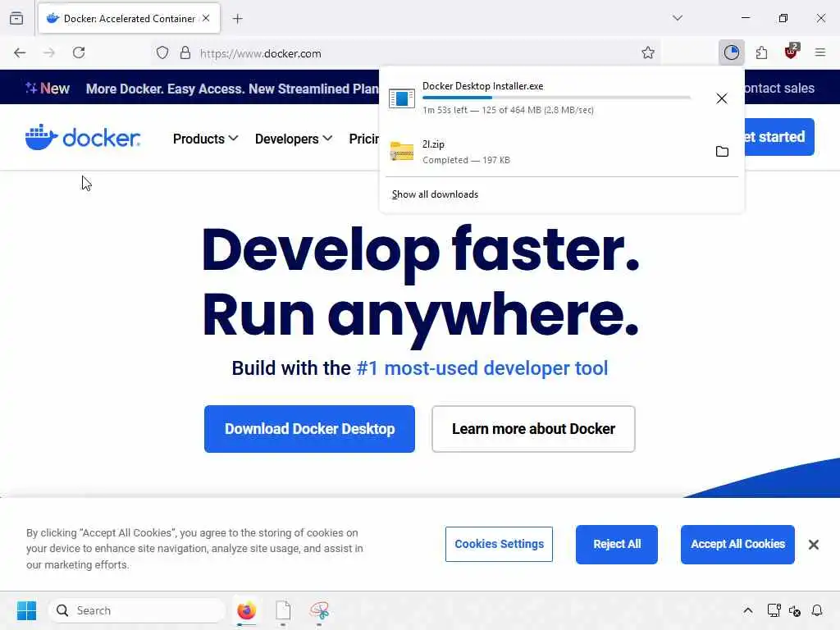Cancel the Docker Desktop Installer download

pos(722,98)
